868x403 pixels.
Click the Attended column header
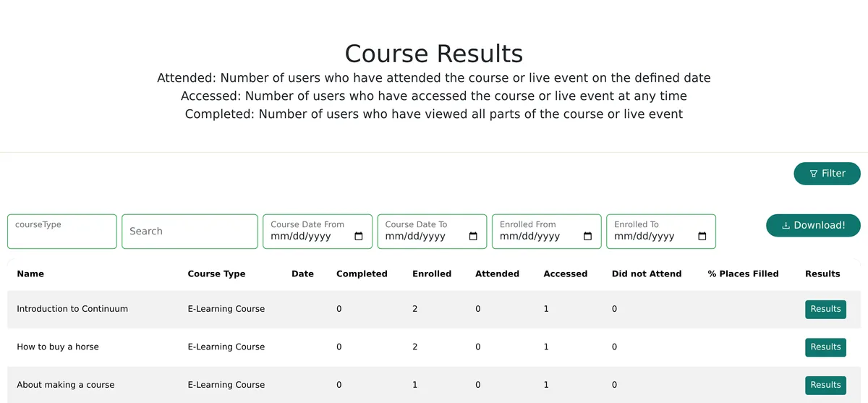(x=497, y=274)
